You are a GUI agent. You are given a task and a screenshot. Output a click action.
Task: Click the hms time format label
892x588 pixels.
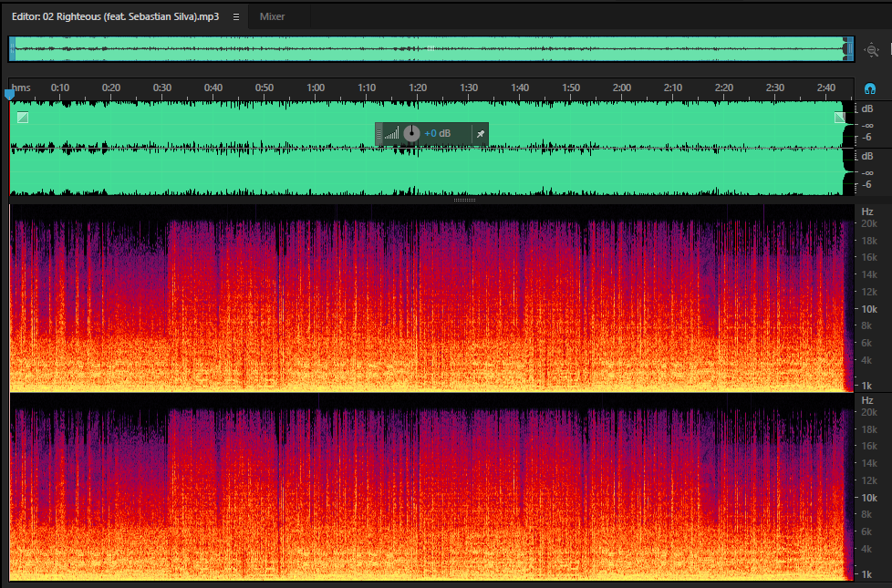point(21,88)
